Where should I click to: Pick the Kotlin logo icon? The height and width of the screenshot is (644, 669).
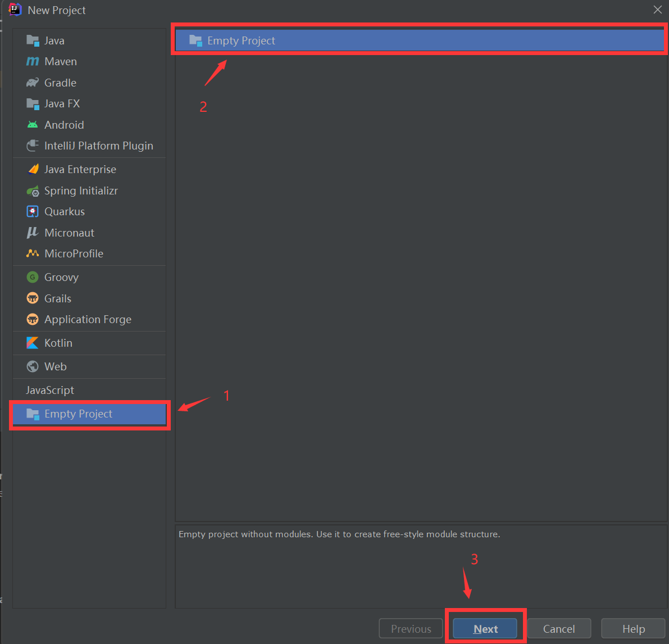coord(33,343)
